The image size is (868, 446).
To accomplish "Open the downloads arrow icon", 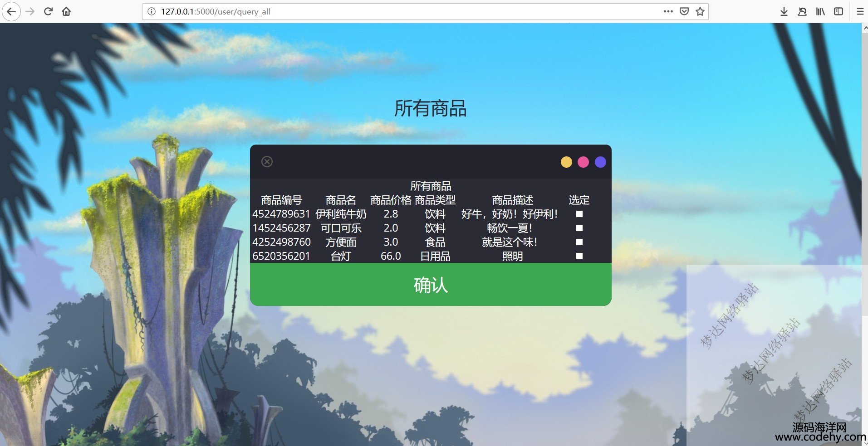I will [x=784, y=11].
